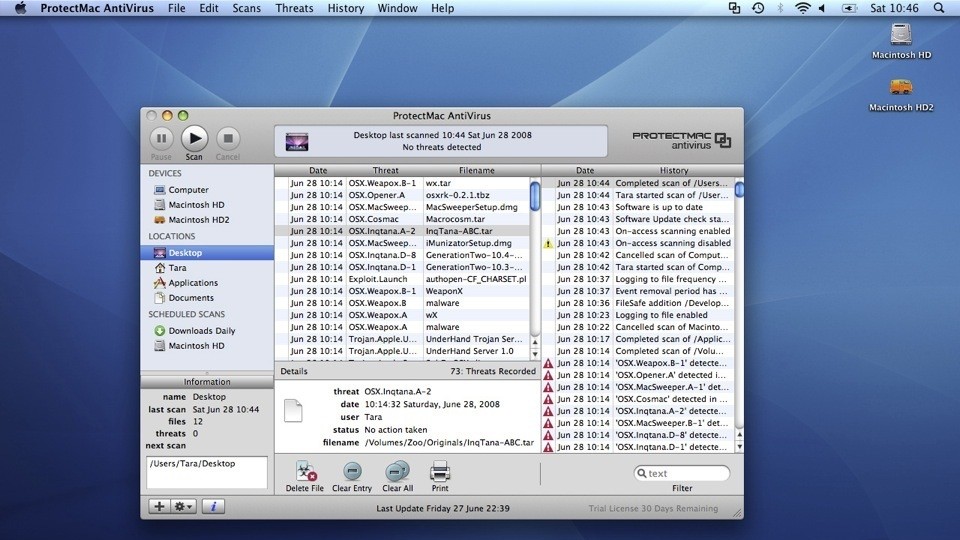The image size is (960, 540).
Task: Click the threat list scroll down arrow
Action: tap(535, 354)
